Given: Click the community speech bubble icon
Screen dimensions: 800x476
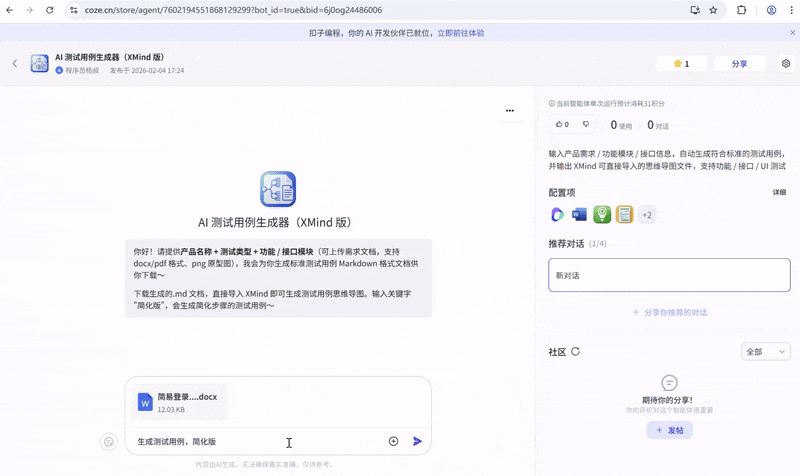Looking at the screenshot, I should click(669, 383).
